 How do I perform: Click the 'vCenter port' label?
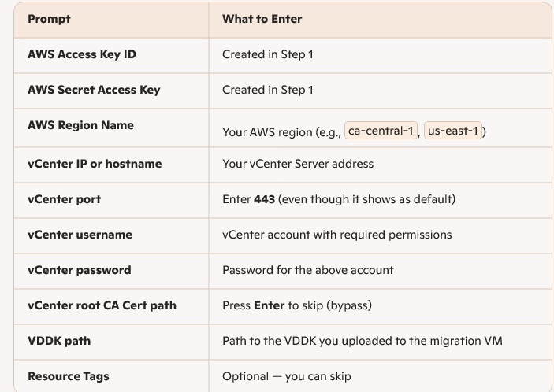(x=64, y=199)
